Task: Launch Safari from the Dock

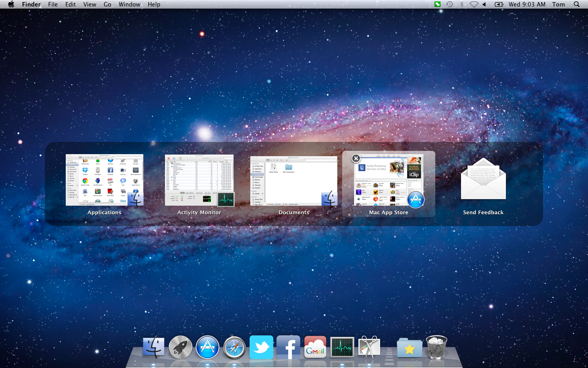Action: point(234,347)
